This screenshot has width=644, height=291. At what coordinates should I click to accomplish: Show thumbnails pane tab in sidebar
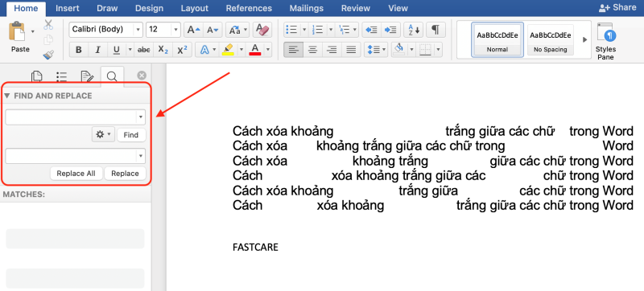(x=37, y=76)
